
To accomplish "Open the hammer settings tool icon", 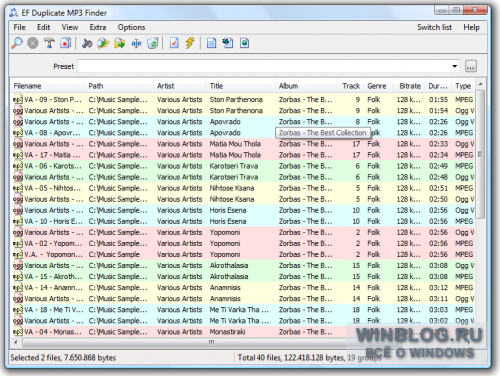I will click(x=49, y=43).
